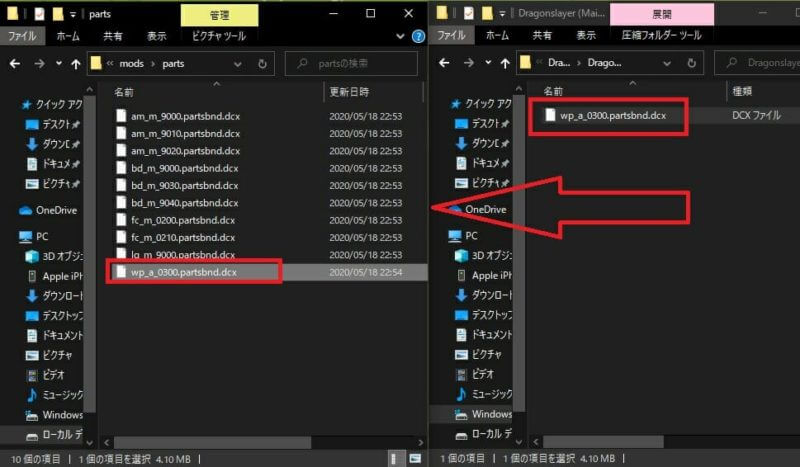Go forward in the parts window
Screen dimensions: 800x467
click(x=39, y=64)
